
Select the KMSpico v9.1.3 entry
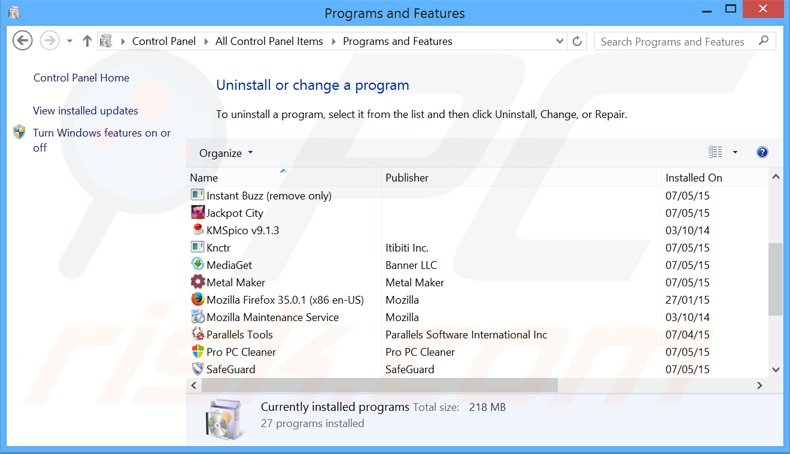242,230
